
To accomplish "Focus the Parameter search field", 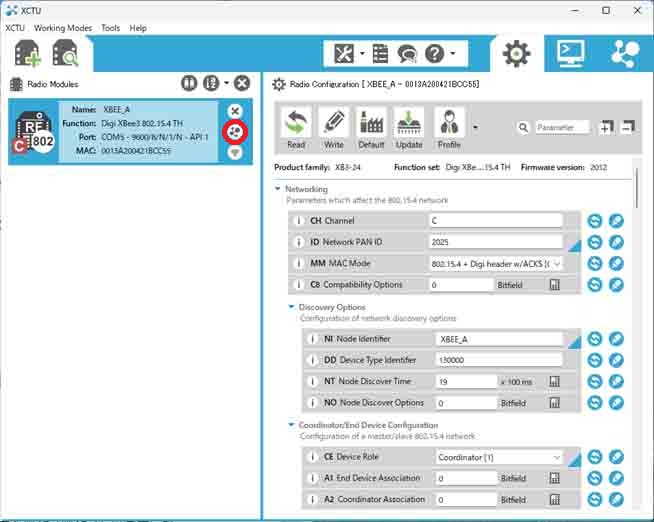I will pos(563,127).
